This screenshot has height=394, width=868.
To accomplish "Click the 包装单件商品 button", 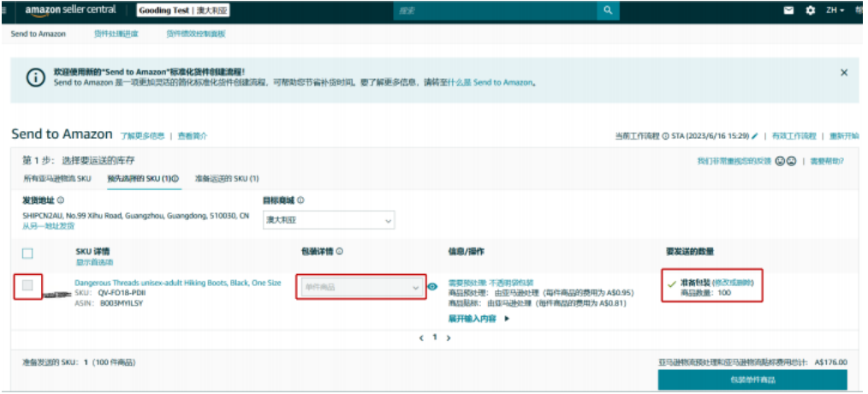I will [x=752, y=380].
